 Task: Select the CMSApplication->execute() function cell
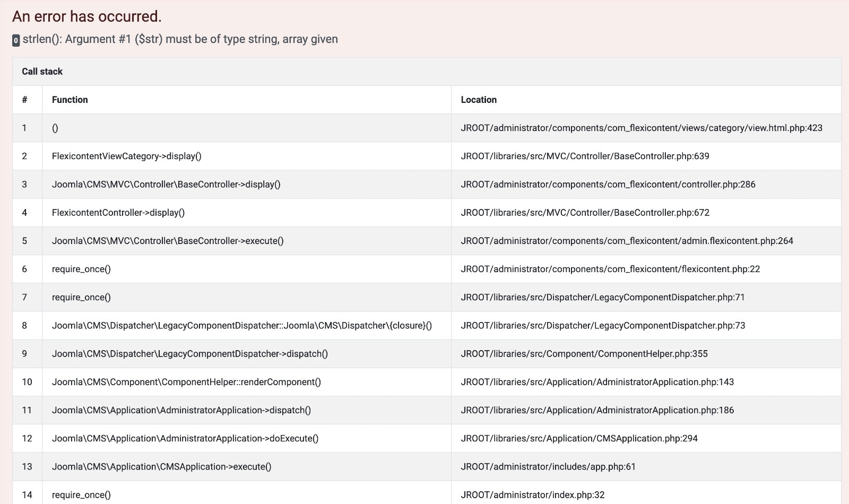pos(161,467)
